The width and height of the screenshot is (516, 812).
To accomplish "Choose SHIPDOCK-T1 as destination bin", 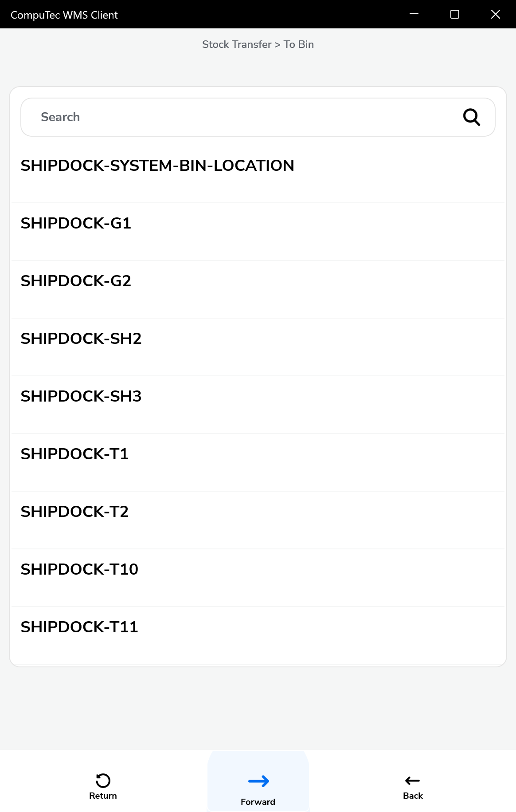I will (74, 454).
